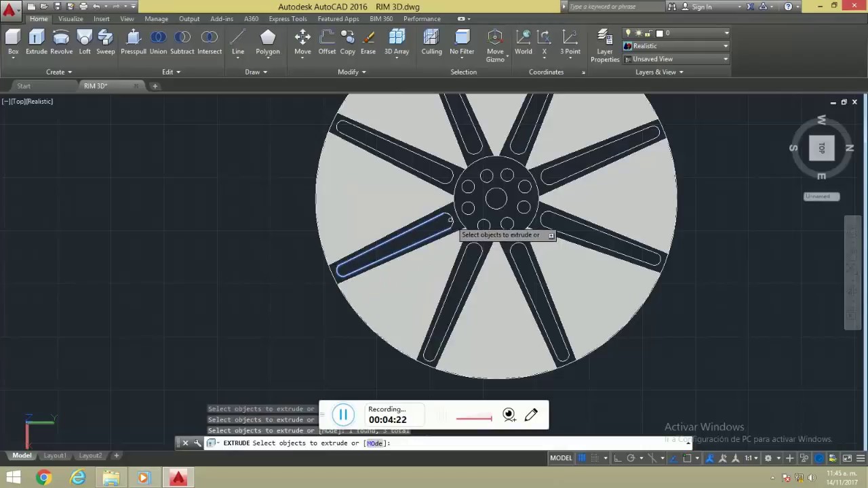Viewport: 868px width, 488px height.
Task: Expand the Modify panel
Action: 352,72
